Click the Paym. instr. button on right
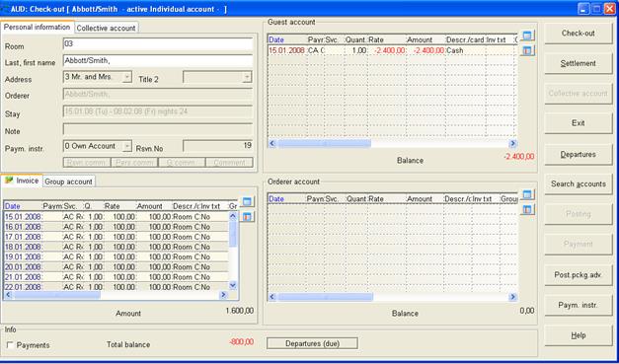619x364 pixels. pyautogui.click(x=579, y=305)
